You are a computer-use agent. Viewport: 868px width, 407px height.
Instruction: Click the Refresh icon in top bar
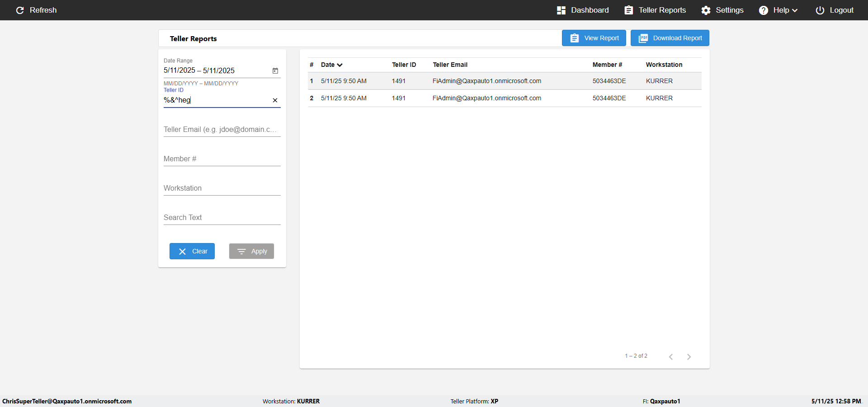(20, 10)
